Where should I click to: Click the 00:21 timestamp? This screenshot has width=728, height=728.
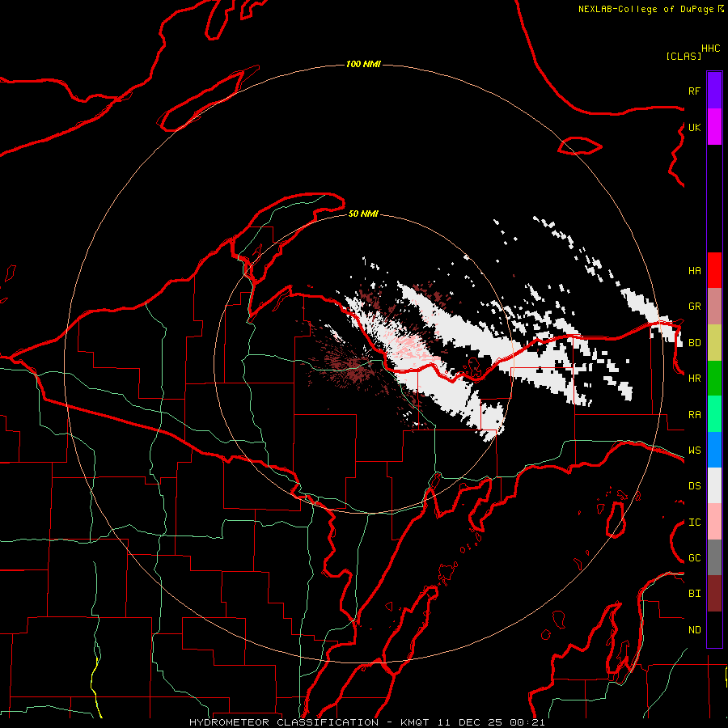pos(527,722)
